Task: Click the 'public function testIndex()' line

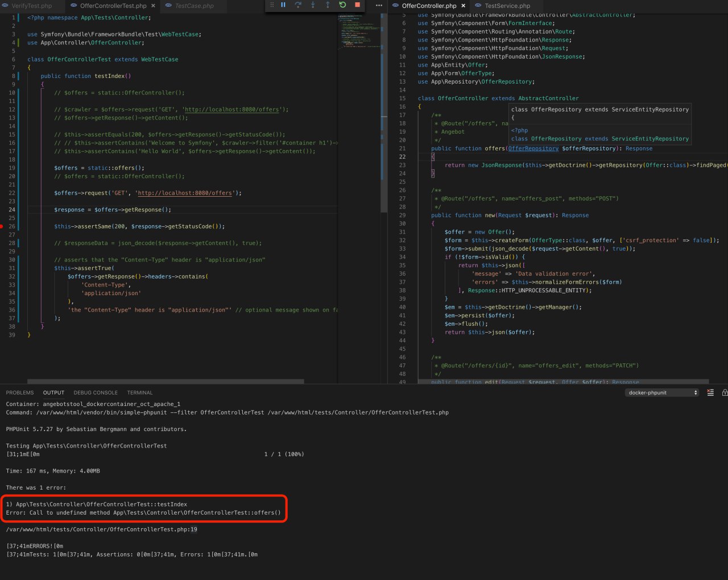Action: pos(86,76)
